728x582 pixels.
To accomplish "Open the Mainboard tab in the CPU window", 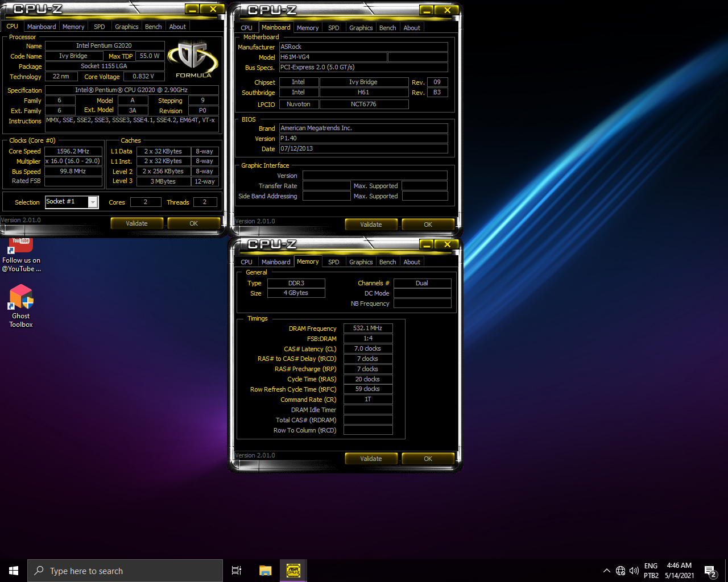I will click(42, 27).
